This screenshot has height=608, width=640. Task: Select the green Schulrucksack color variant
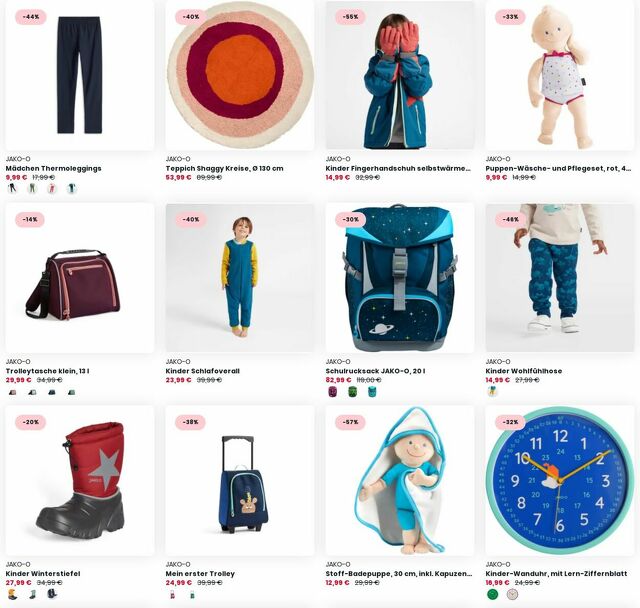click(352, 392)
